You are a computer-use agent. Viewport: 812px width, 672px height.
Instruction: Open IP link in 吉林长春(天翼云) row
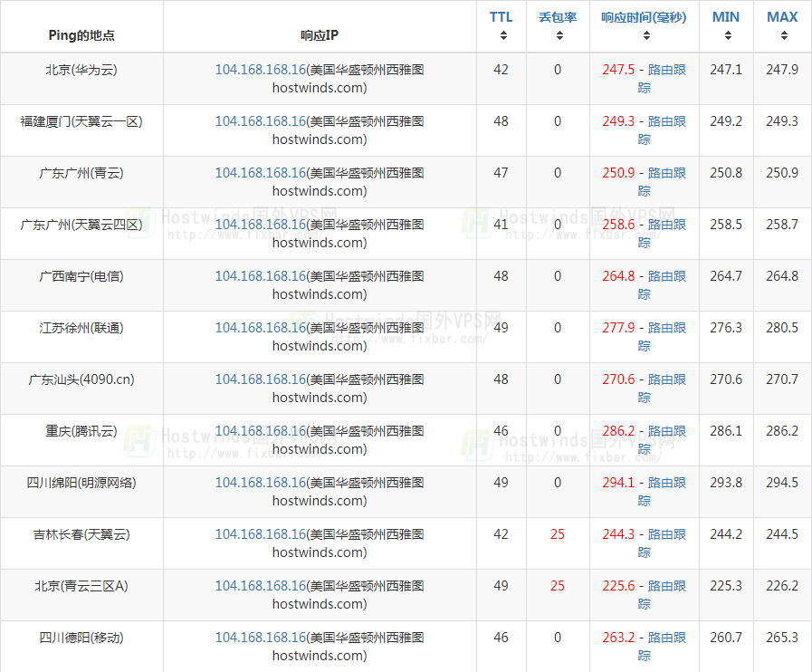[x=261, y=534]
